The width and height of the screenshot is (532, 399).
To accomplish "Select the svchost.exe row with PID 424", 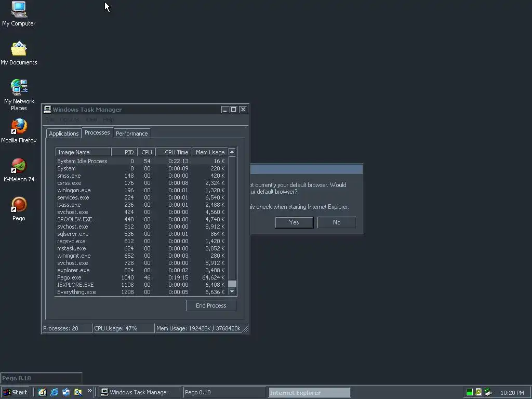I will pos(141,212).
